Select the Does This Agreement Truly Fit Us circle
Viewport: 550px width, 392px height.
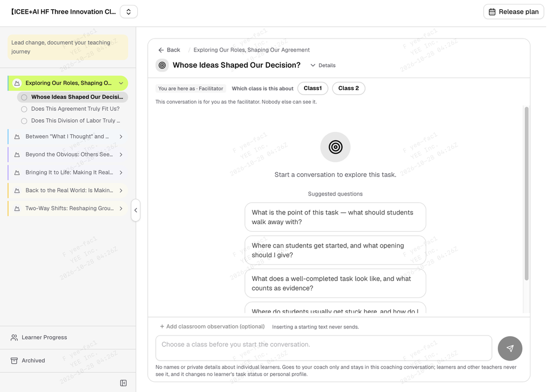coord(24,109)
